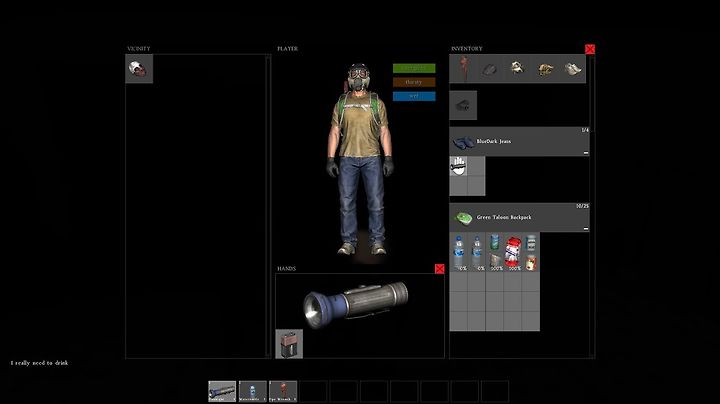720x404 pixels.
Task: Click the player character model
Action: tap(360, 159)
